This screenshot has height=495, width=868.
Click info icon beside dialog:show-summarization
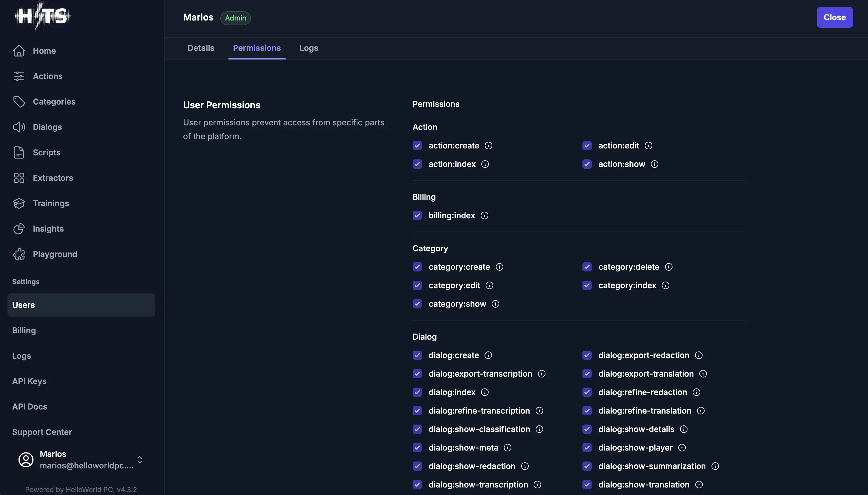pos(715,466)
